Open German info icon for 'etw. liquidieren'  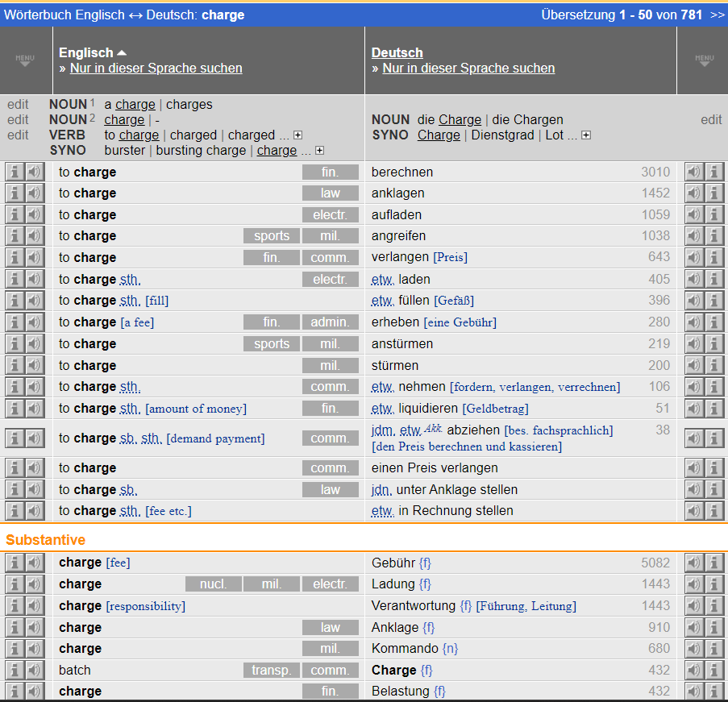pyautogui.click(x=714, y=409)
